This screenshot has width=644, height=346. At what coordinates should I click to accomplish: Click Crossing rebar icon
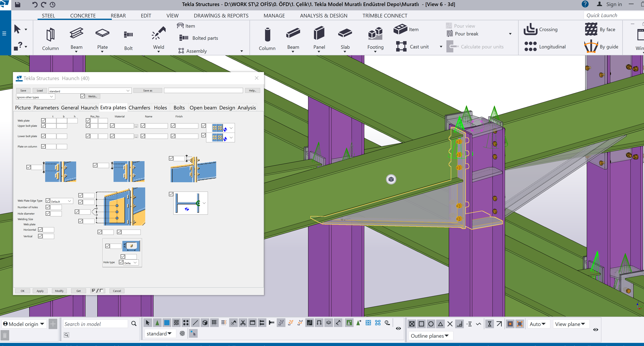(x=530, y=29)
